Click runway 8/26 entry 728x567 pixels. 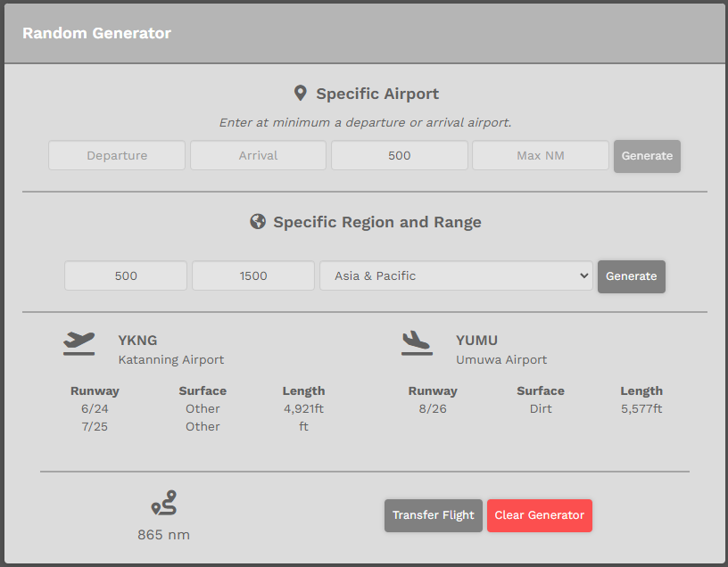coord(433,409)
